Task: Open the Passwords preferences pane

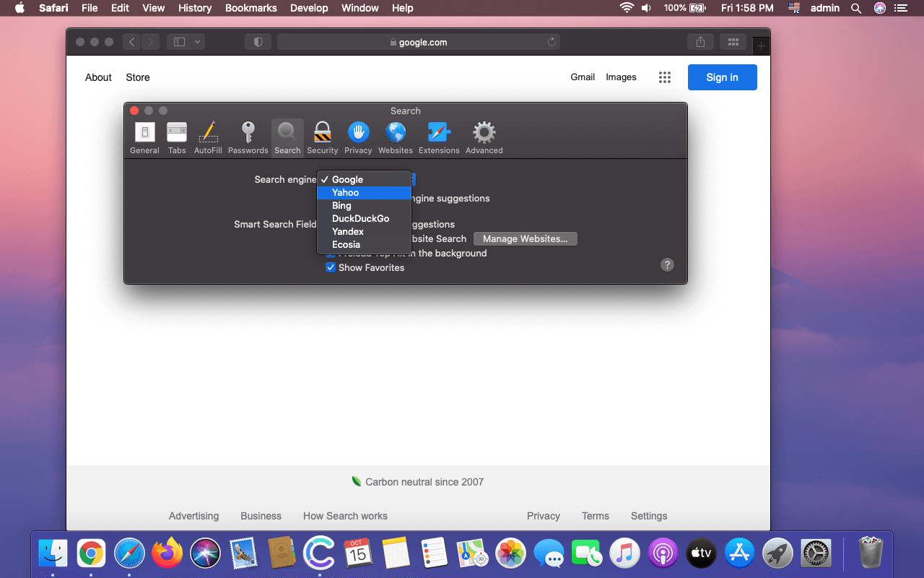Action: [x=248, y=137]
